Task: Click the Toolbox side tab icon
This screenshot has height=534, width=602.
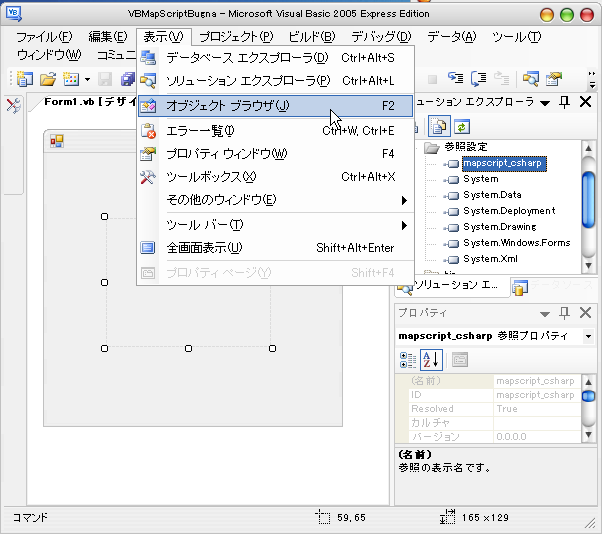Action: coord(13,106)
